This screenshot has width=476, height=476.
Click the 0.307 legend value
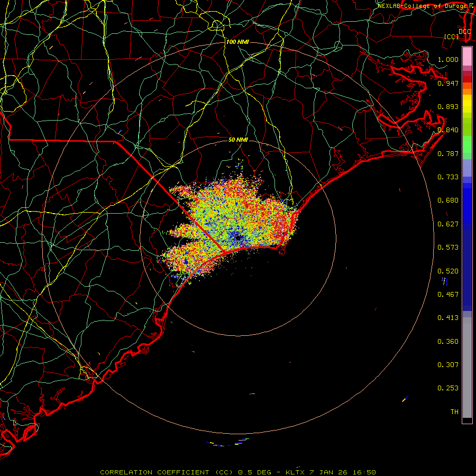pyautogui.click(x=448, y=364)
